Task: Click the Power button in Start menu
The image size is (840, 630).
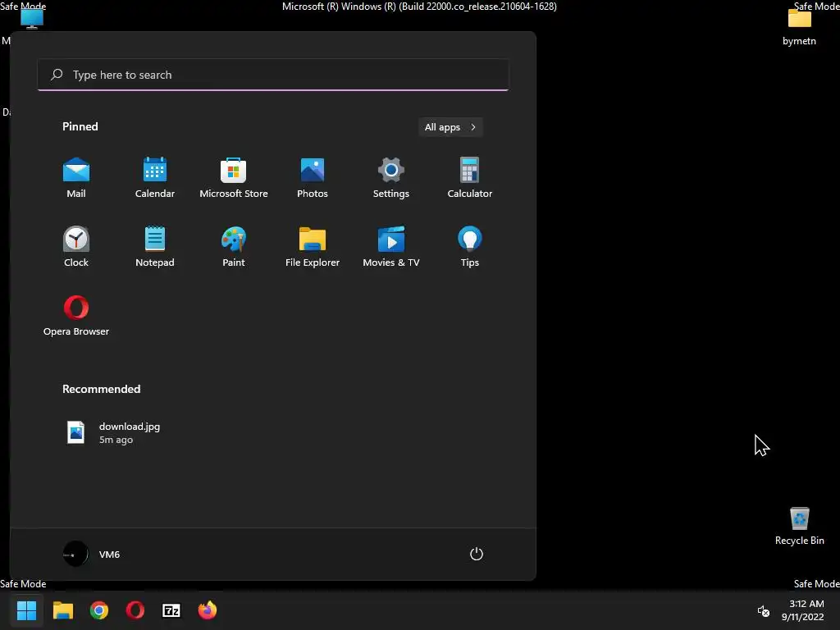Action: click(x=477, y=554)
